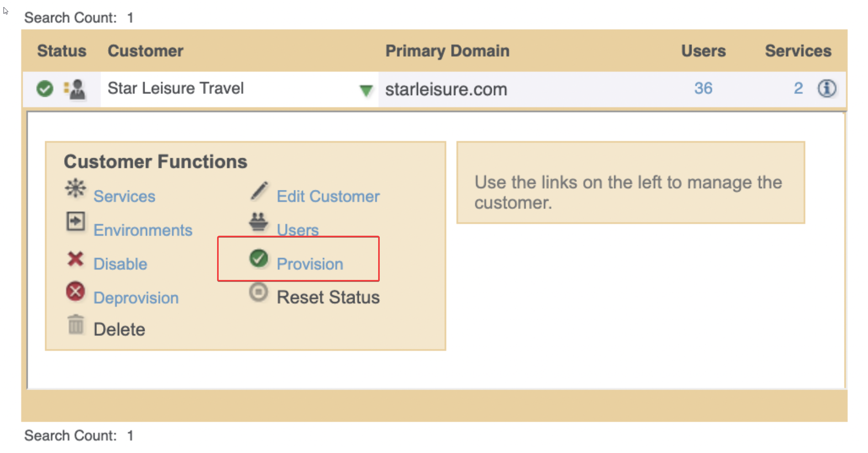Open the Environments link
Viewport: 868px width, 453px height.
[143, 230]
